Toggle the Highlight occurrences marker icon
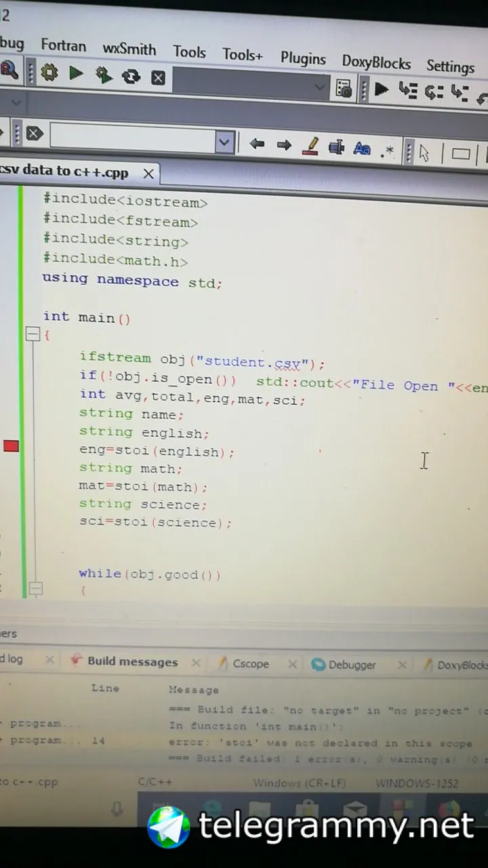 coord(310,146)
